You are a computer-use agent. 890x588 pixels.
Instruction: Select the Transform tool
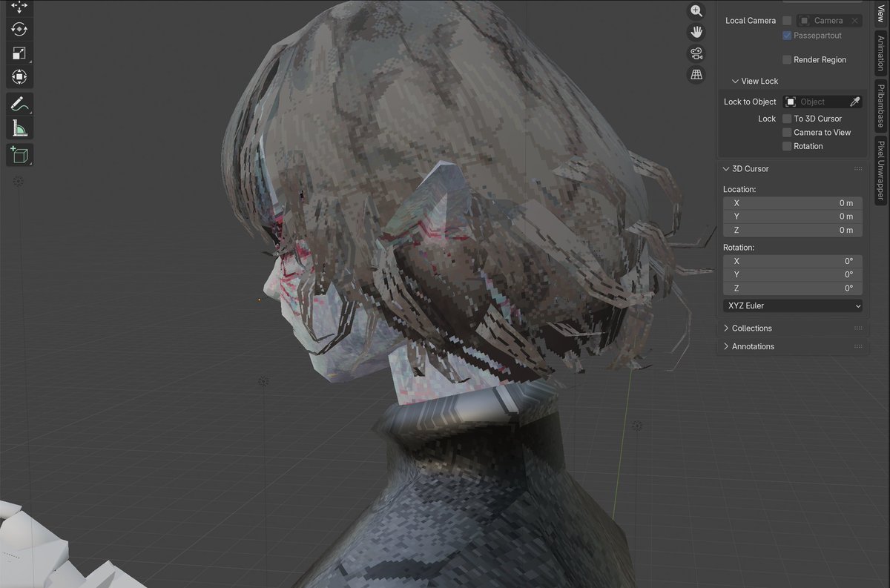point(19,76)
